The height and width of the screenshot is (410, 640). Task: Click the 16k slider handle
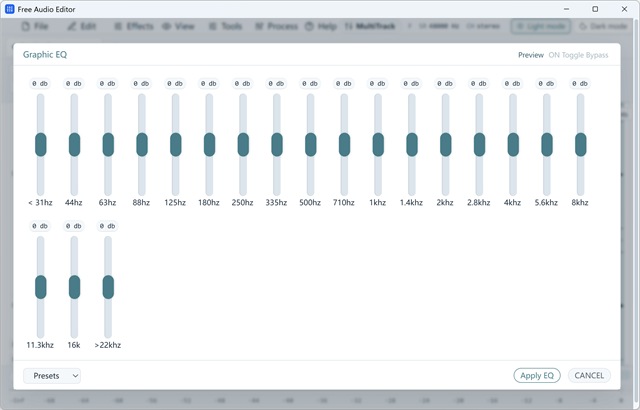point(74,287)
